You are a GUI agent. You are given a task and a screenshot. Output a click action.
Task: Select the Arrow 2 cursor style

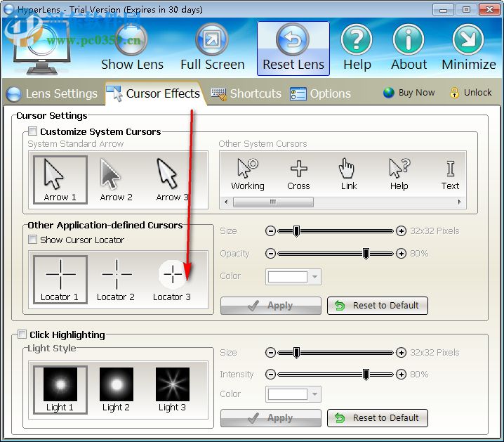click(x=116, y=180)
